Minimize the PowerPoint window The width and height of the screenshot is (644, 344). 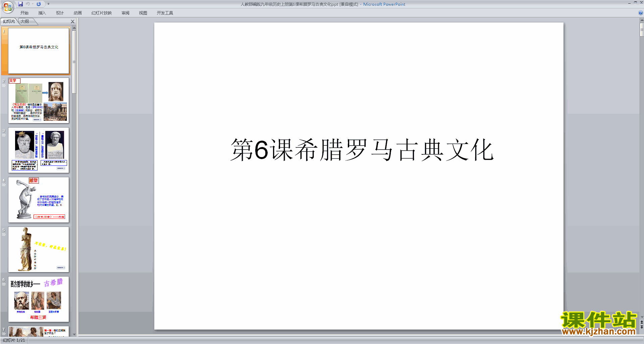point(629,3)
